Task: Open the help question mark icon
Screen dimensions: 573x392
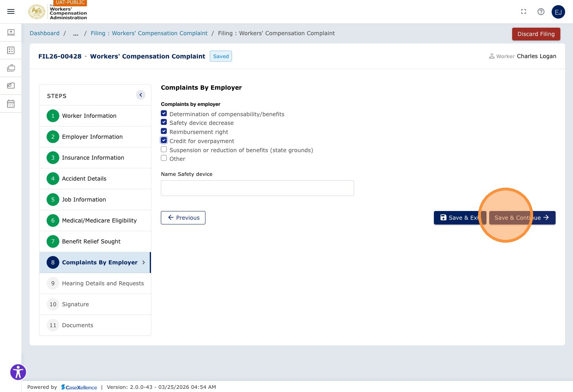Action: point(541,12)
